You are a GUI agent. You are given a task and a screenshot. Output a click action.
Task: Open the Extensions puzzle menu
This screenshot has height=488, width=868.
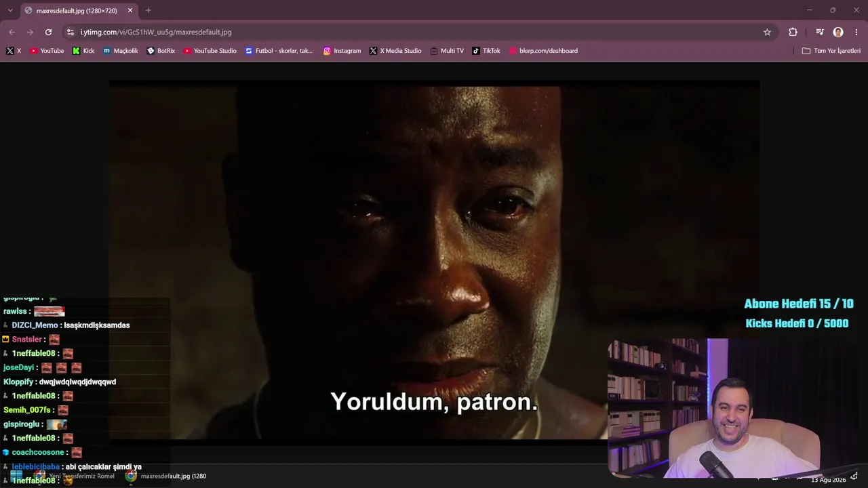(x=793, y=32)
